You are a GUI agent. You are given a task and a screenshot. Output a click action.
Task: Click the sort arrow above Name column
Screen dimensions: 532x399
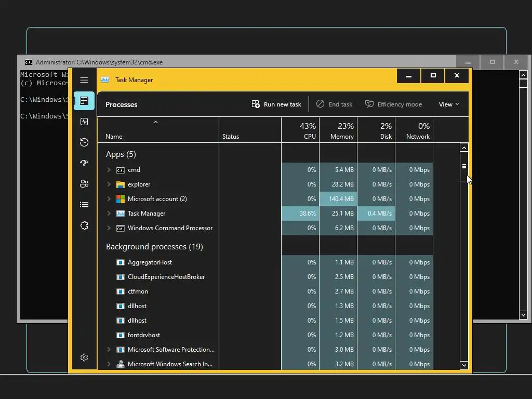(155, 122)
